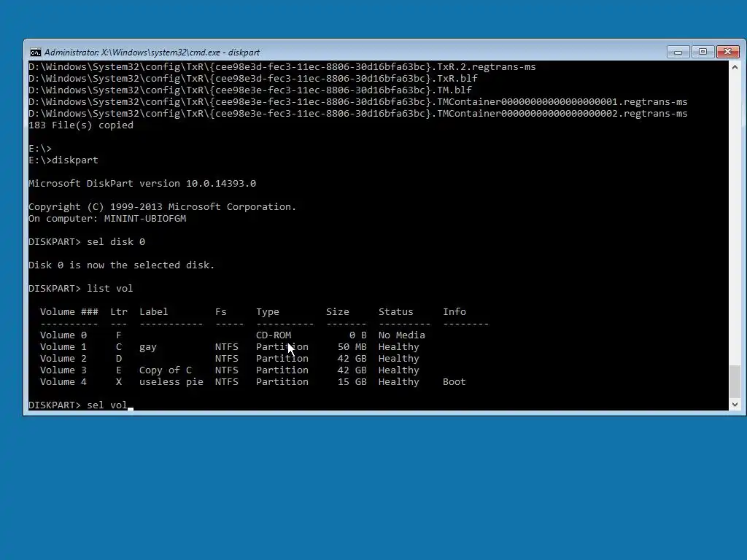Click the '0 B' size value
Viewport: 747px width, 560px height.
pos(357,335)
